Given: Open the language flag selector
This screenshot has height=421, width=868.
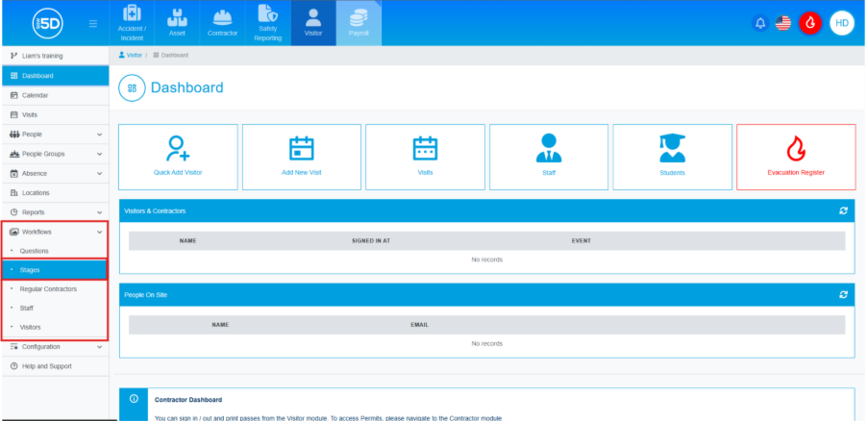Looking at the screenshot, I should (783, 22).
